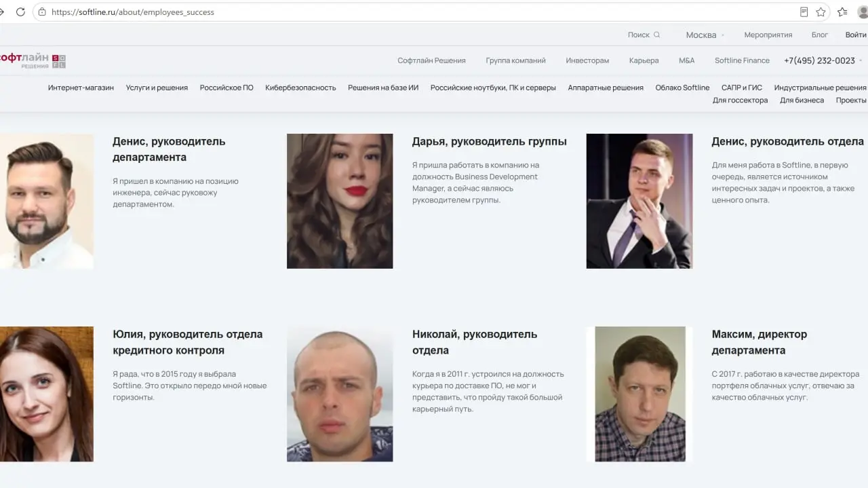Open Облако Softline menu

(x=682, y=88)
